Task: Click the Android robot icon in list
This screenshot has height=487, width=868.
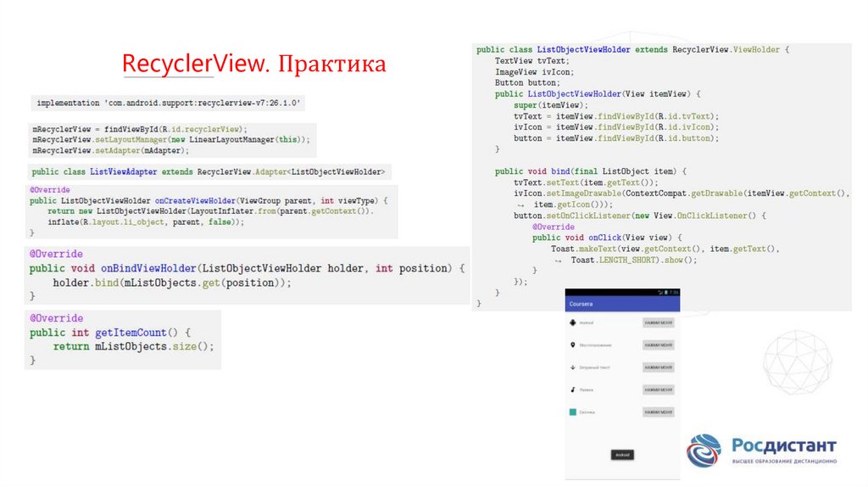Action: (573, 322)
